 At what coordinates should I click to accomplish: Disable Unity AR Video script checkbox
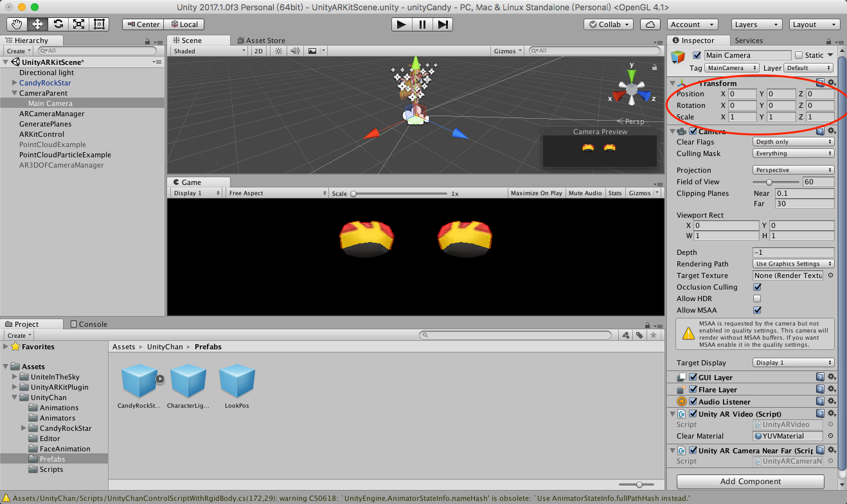693,414
